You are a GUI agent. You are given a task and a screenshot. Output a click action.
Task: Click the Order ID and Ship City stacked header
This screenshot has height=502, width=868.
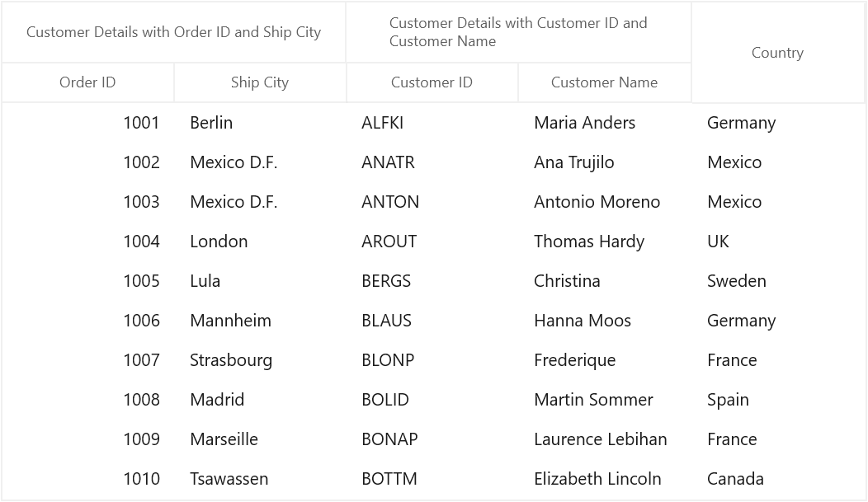pyautogui.click(x=173, y=32)
